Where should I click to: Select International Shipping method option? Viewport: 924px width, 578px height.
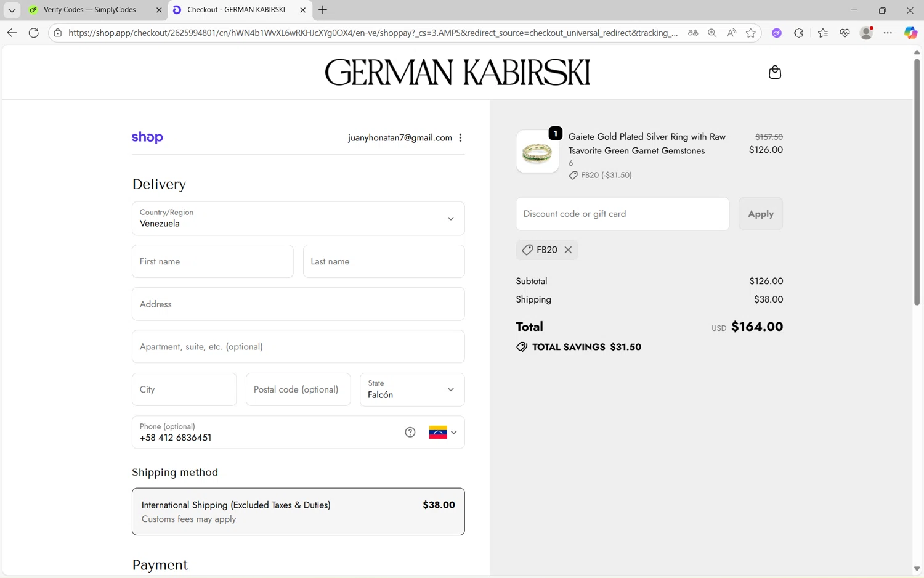(x=298, y=511)
